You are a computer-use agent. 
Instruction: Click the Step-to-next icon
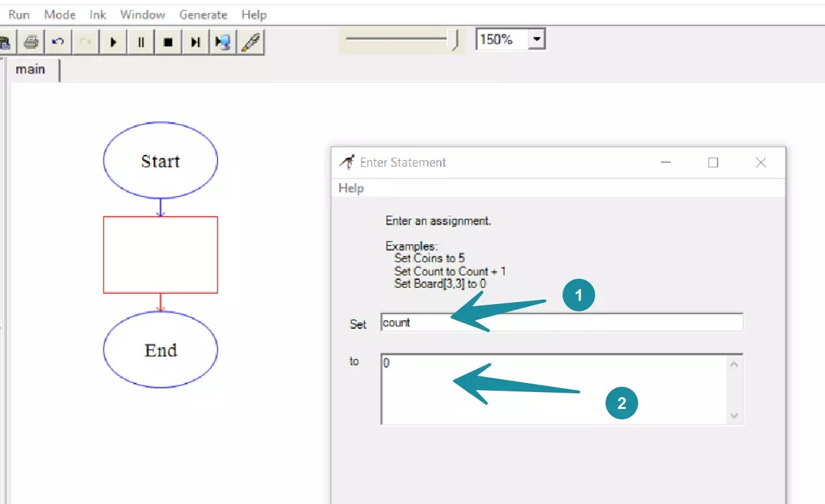194,42
